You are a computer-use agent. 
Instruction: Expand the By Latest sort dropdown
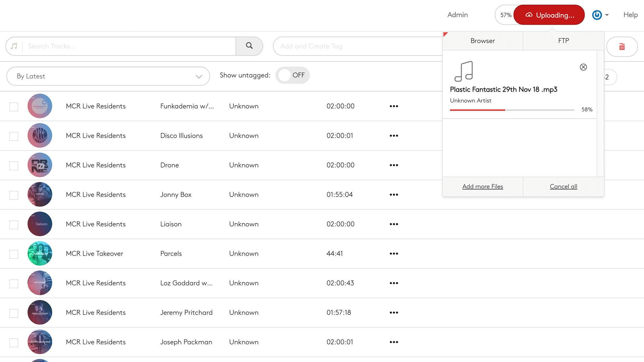[108, 76]
